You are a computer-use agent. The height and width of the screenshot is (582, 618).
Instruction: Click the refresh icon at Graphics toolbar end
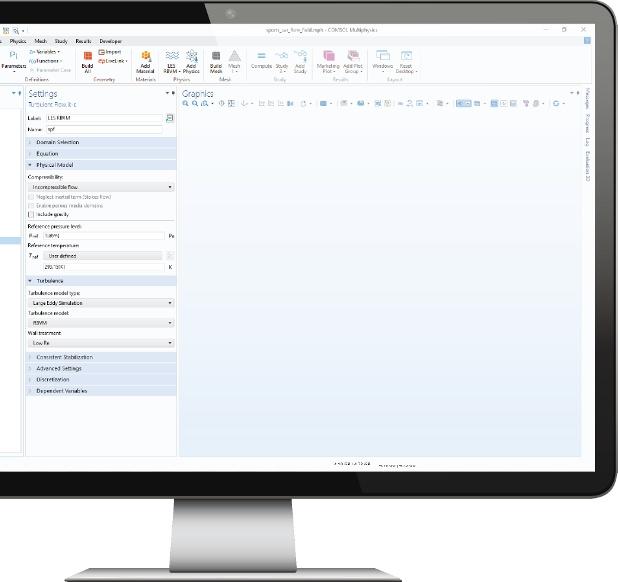tap(556, 104)
